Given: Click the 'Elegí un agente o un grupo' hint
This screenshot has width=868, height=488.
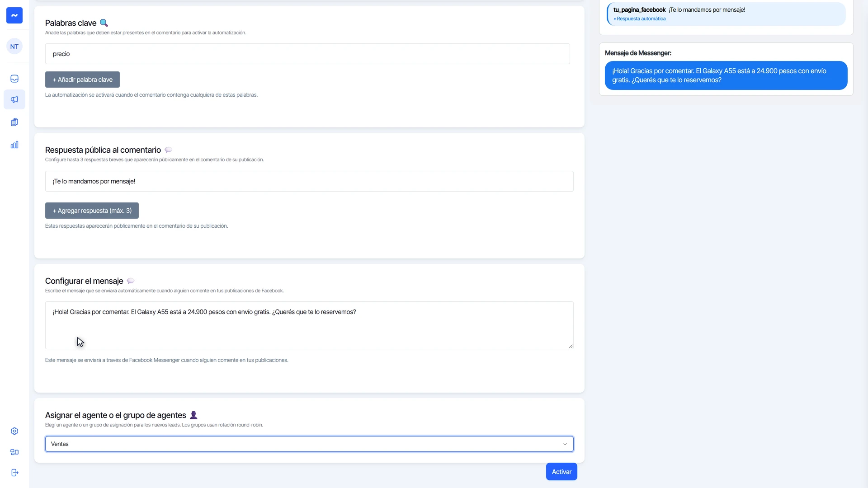Looking at the screenshot, I should [x=154, y=425].
